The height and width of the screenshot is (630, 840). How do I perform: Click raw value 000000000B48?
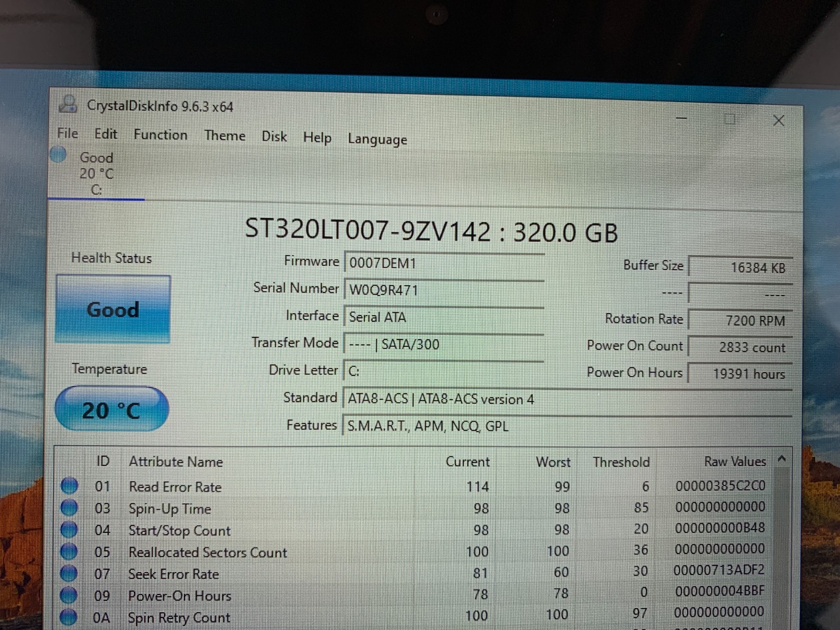[x=720, y=528]
